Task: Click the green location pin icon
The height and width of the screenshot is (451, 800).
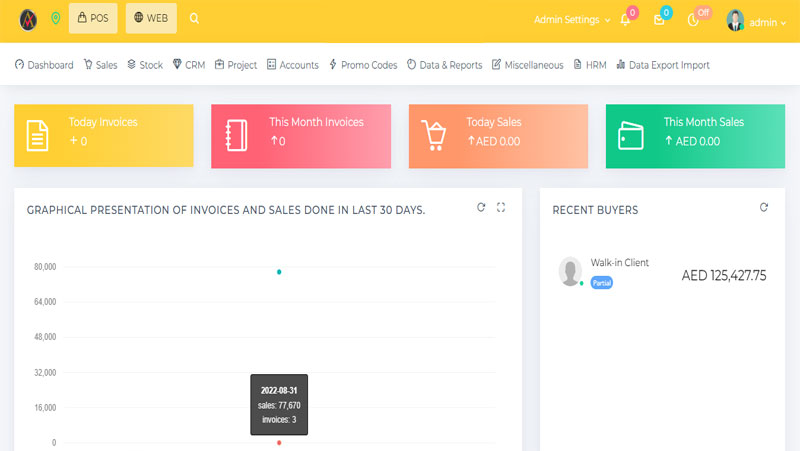Action: click(54, 18)
